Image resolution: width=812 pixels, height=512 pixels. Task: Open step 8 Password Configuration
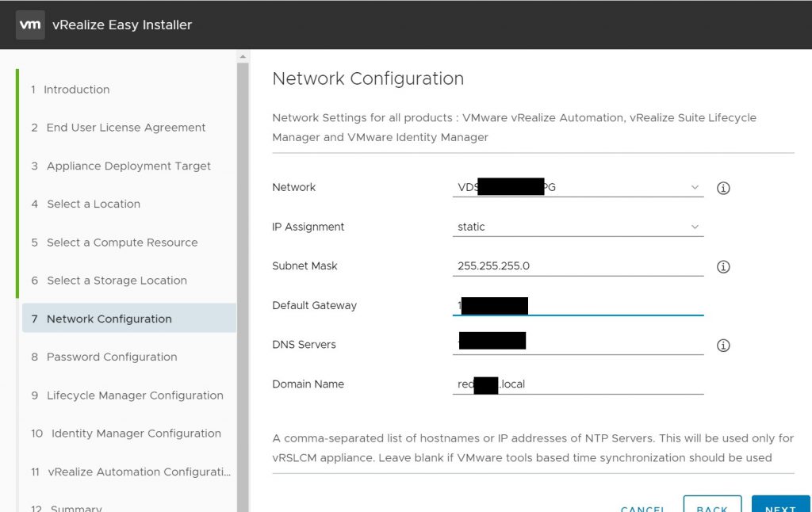tap(104, 357)
